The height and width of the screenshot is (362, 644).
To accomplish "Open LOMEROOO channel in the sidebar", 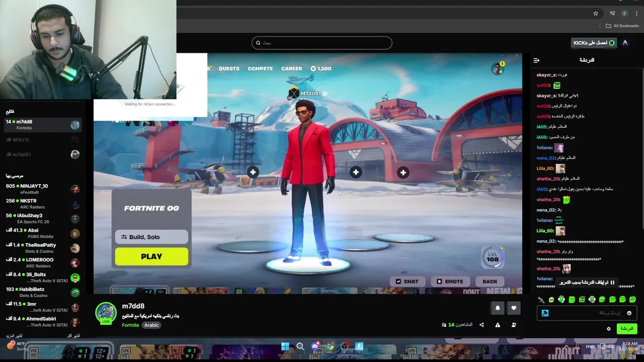I will click(43, 262).
